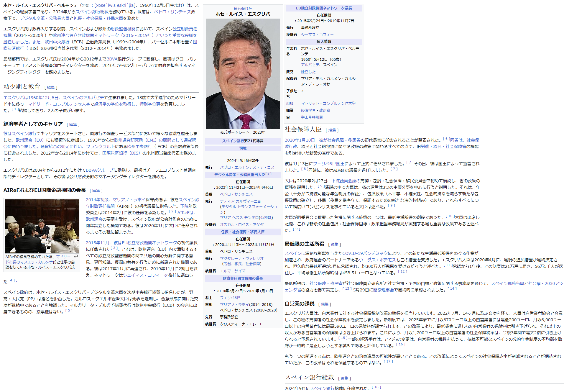Edit the 経済学者としてのキャリア section
The image size is (564, 392).
[73, 125]
